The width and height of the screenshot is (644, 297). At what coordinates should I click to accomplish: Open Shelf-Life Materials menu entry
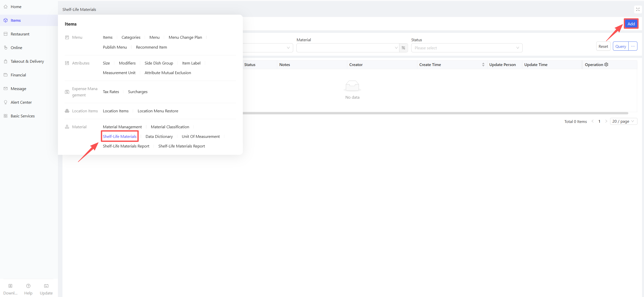[x=120, y=136]
